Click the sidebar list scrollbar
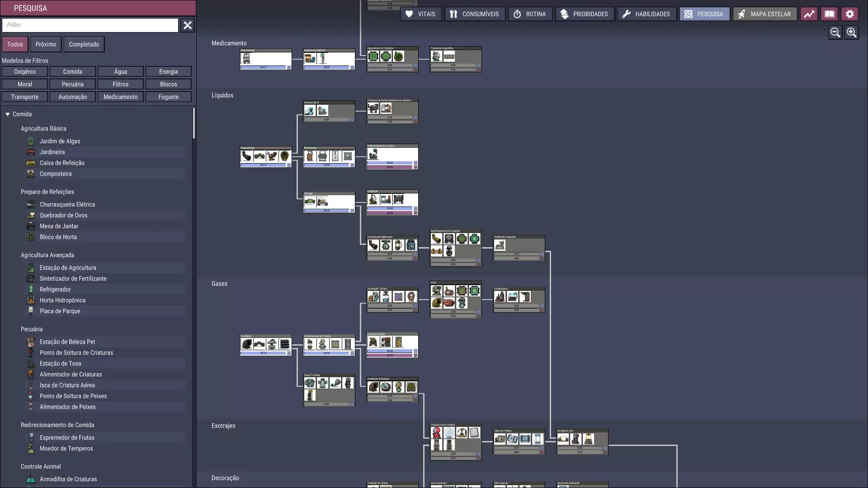The height and width of the screenshot is (488, 868). 194,123
